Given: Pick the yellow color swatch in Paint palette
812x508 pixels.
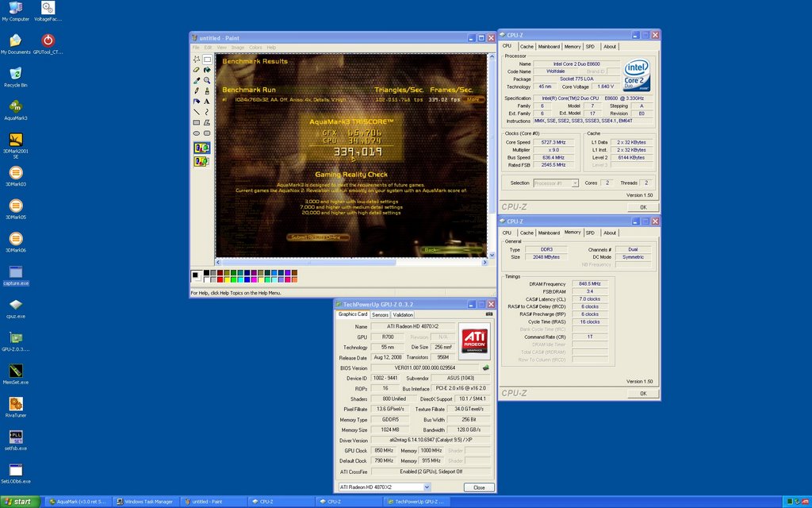Looking at the screenshot, I should click(227, 279).
